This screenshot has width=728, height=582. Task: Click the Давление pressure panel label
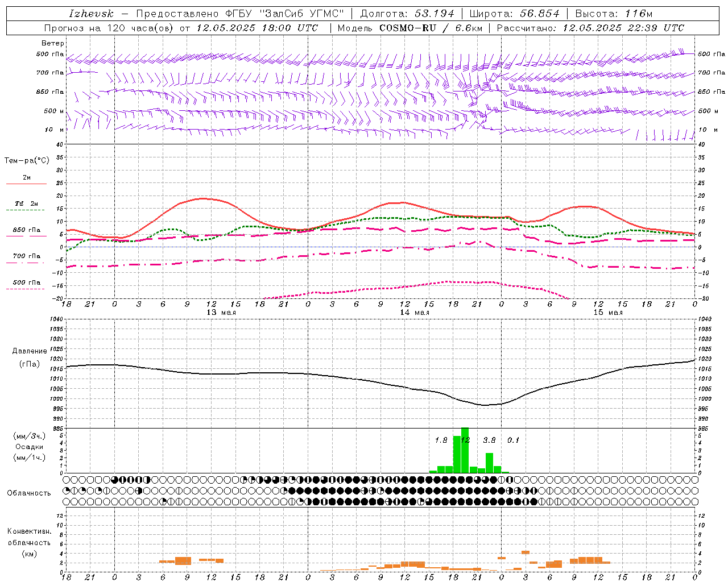(30, 351)
